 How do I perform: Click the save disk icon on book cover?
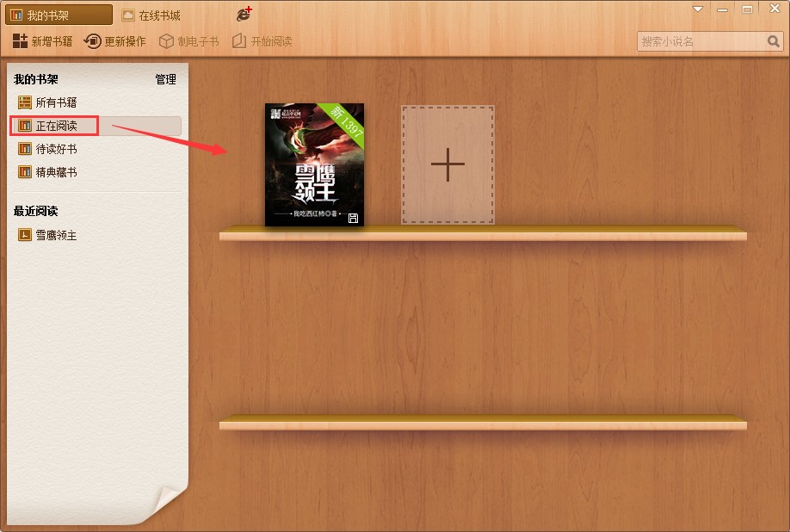353,218
